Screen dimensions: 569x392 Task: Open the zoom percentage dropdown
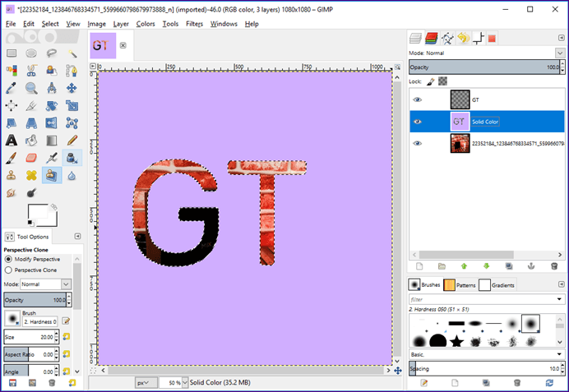pos(185,383)
